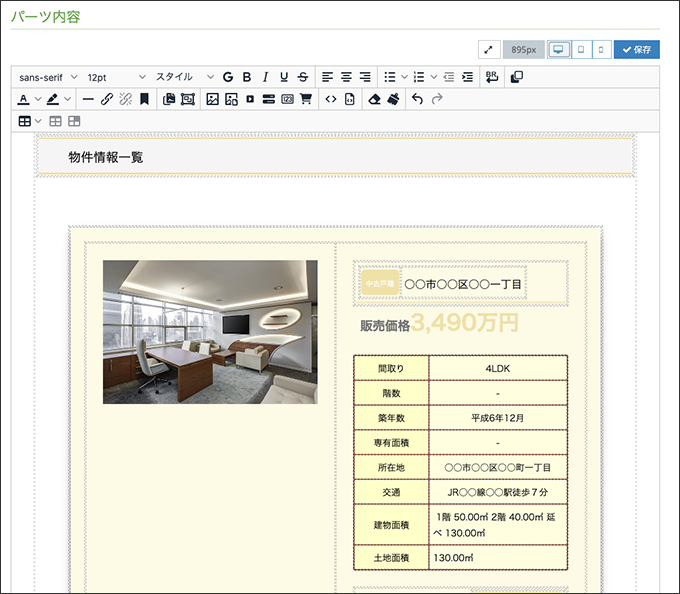Click the ○○市○○区○○一丁目 title text
The width and height of the screenshot is (680, 594).
[463, 284]
